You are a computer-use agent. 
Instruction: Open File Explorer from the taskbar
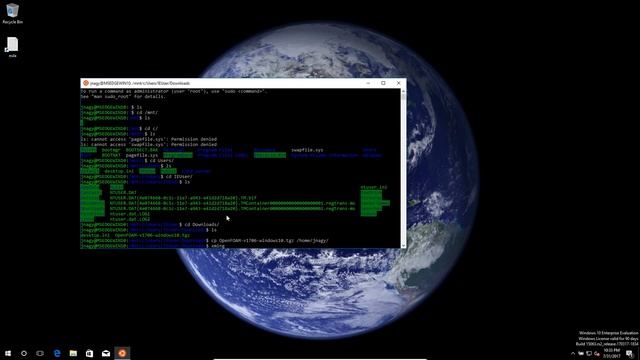click(x=73, y=353)
